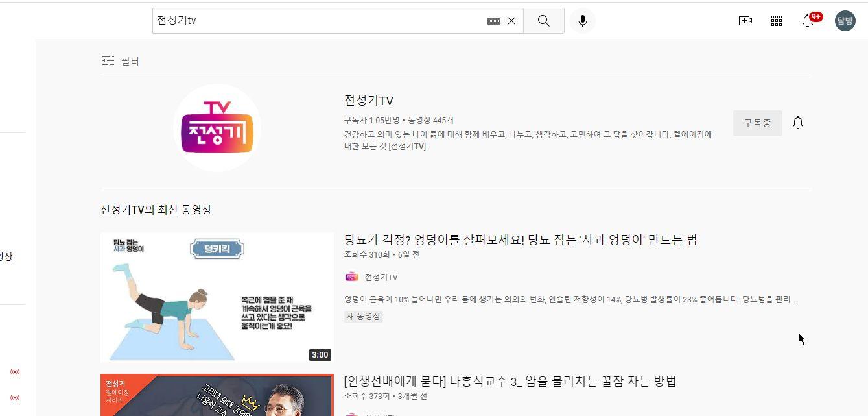Click the 전성기TV channel logo

pyautogui.click(x=217, y=128)
